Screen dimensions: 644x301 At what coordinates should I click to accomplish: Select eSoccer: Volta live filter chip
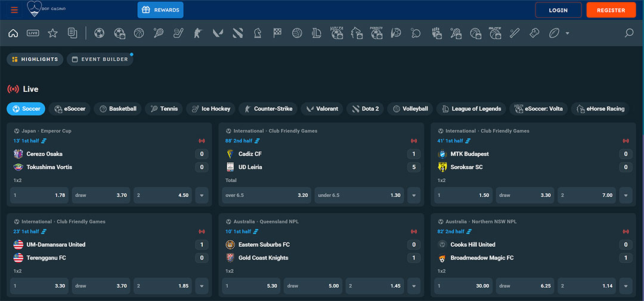pos(538,109)
